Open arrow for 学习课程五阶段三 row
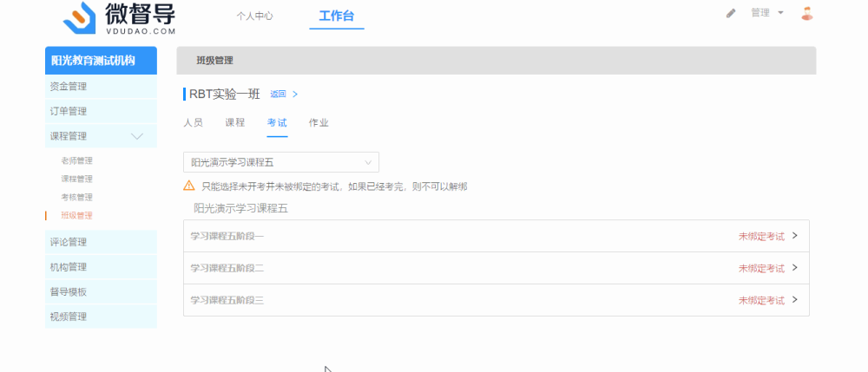868x372 pixels. click(x=795, y=299)
